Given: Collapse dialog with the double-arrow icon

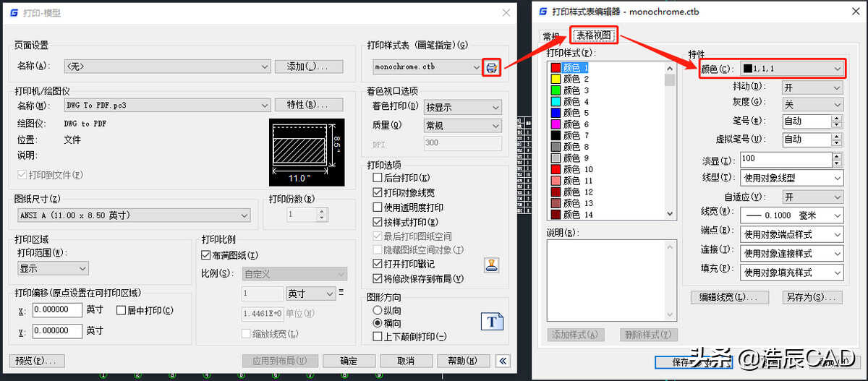Looking at the screenshot, I should pyautogui.click(x=502, y=361).
